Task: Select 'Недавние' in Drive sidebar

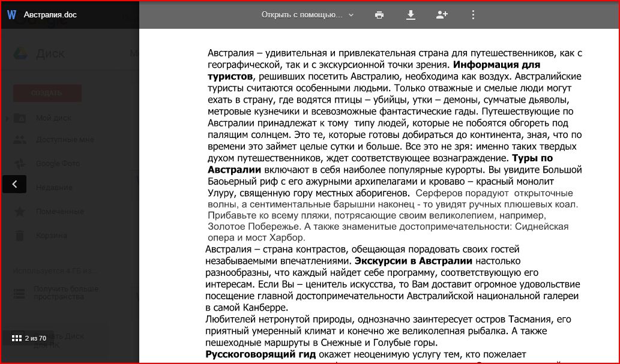Action: (54, 187)
